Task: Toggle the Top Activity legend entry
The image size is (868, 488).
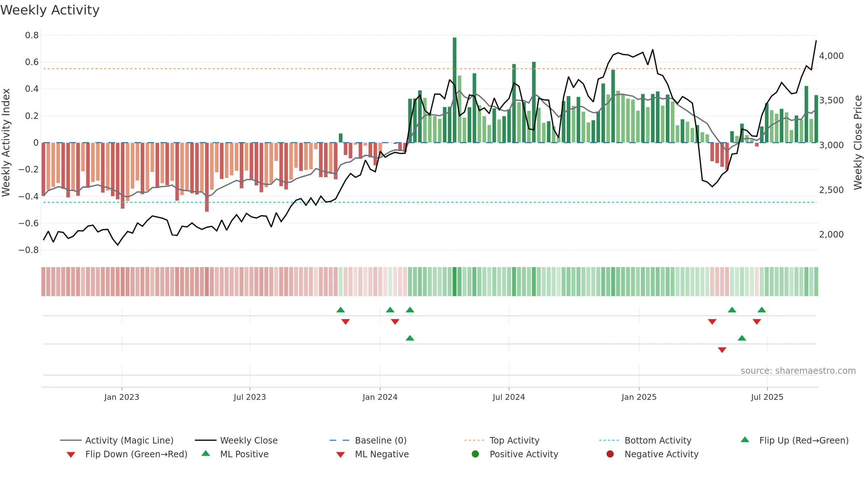Action: click(x=502, y=440)
